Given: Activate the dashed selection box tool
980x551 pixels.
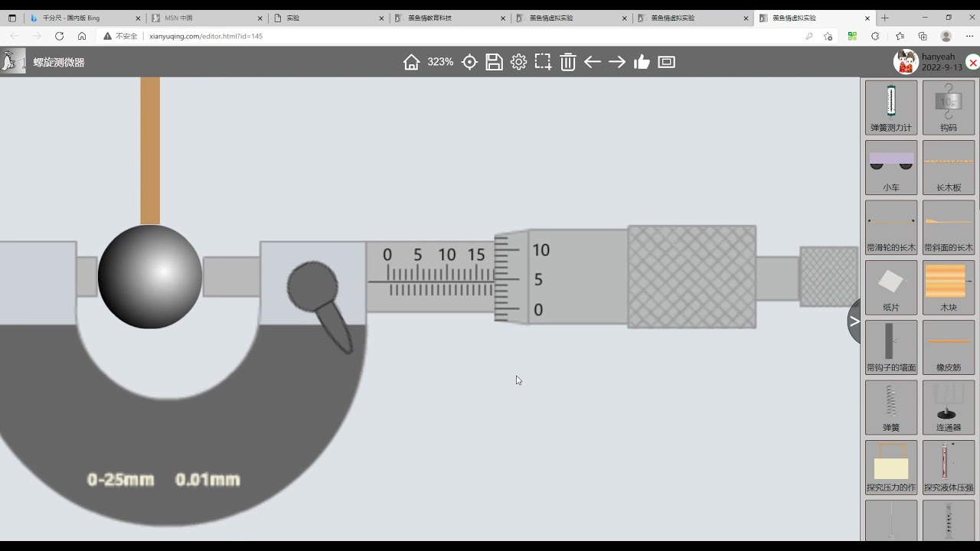Looking at the screenshot, I should [543, 62].
